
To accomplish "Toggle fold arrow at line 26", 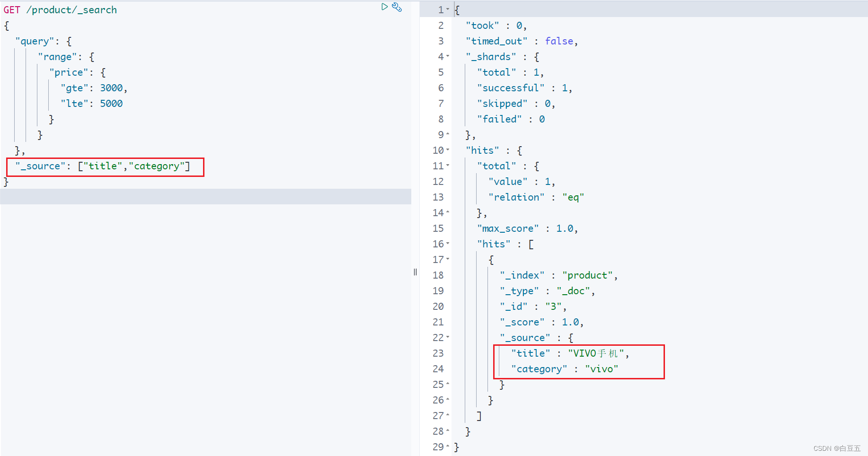I will [448, 399].
